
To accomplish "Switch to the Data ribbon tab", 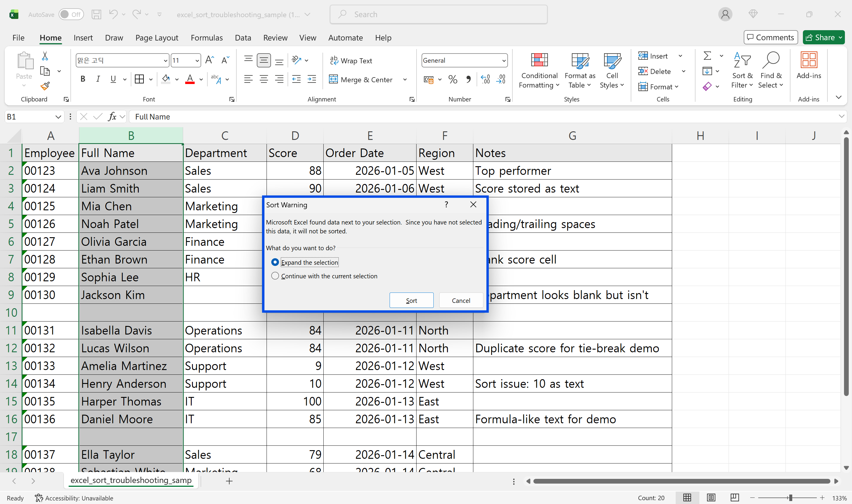I will pos(243,38).
